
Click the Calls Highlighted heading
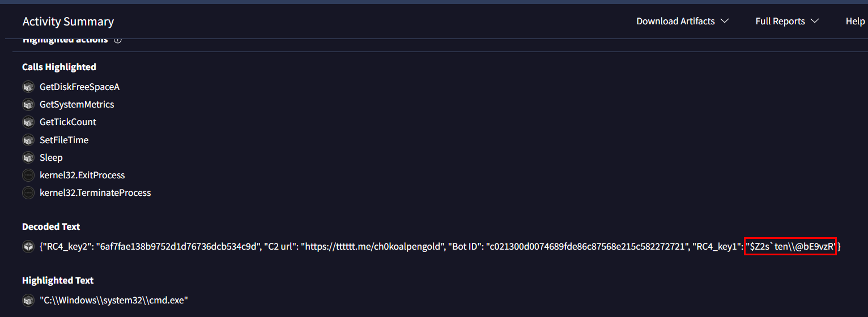59,67
